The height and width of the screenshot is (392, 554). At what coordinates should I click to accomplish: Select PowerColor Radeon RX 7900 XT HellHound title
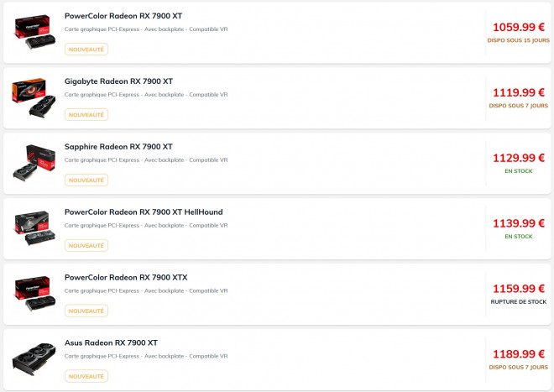click(x=144, y=212)
